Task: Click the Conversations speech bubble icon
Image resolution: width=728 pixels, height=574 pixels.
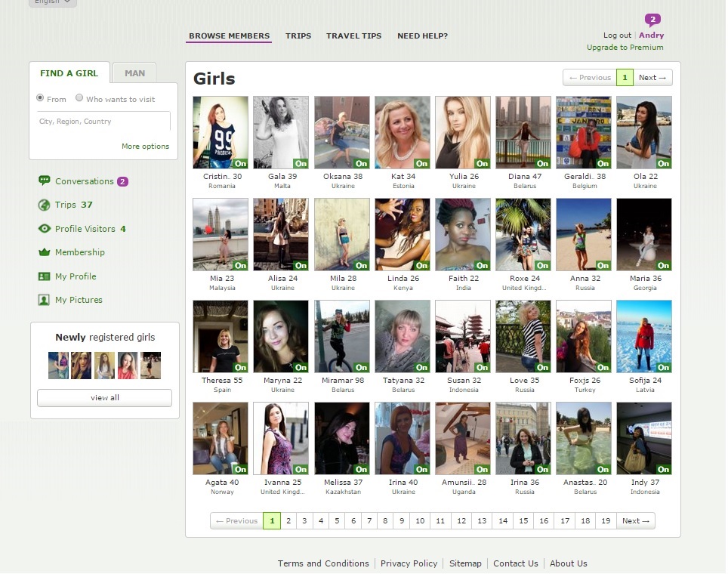Action: click(44, 181)
